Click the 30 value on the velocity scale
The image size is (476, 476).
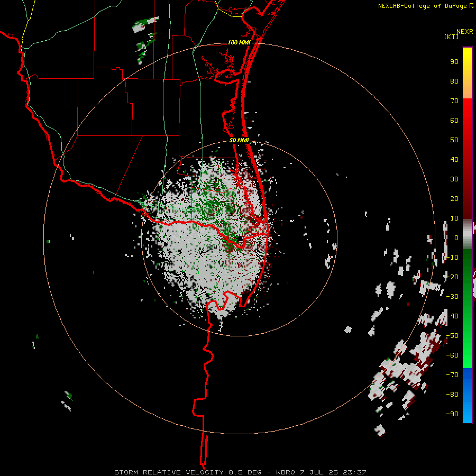[x=454, y=179]
